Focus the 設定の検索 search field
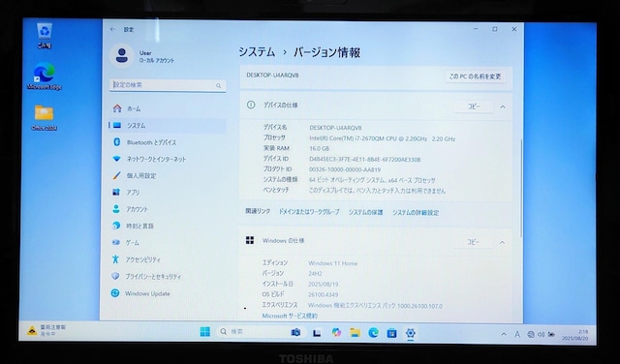 point(168,85)
